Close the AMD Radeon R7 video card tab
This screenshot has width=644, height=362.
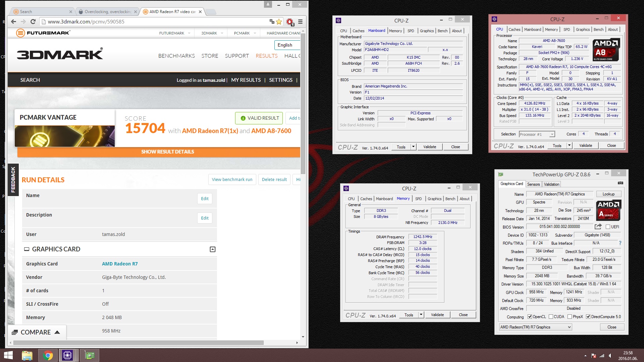point(200,11)
